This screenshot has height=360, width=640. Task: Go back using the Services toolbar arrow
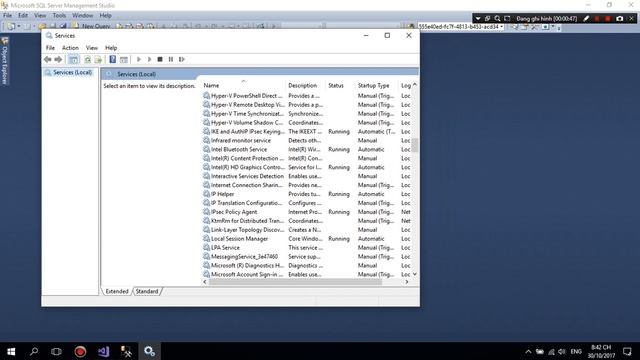[x=48, y=60]
